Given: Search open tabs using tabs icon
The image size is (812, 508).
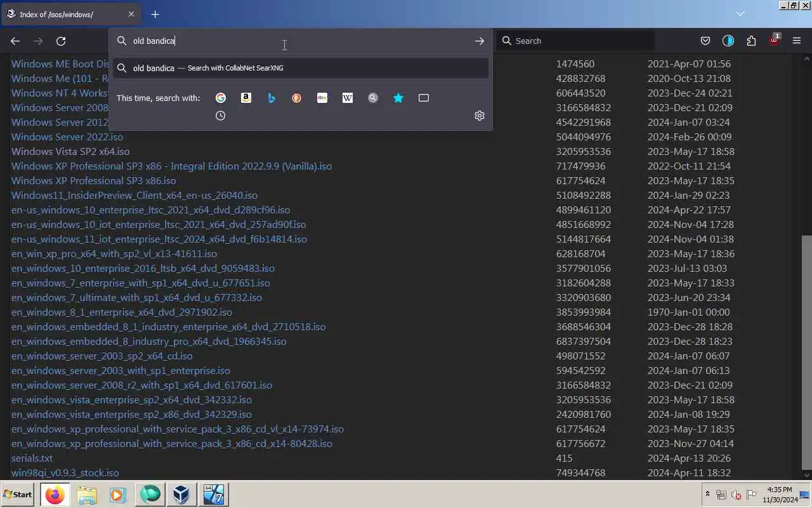Looking at the screenshot, I should click(x=424, y=98).
